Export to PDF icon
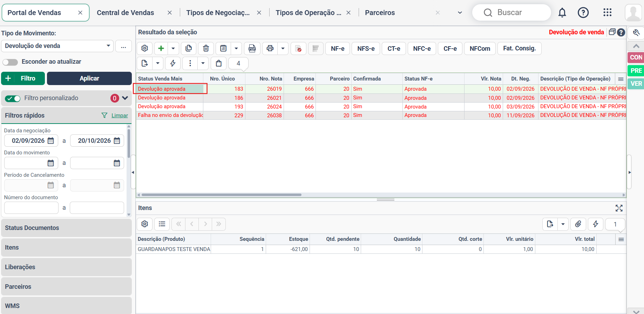This screenshot has width=644, height=314. pos(252,48)
